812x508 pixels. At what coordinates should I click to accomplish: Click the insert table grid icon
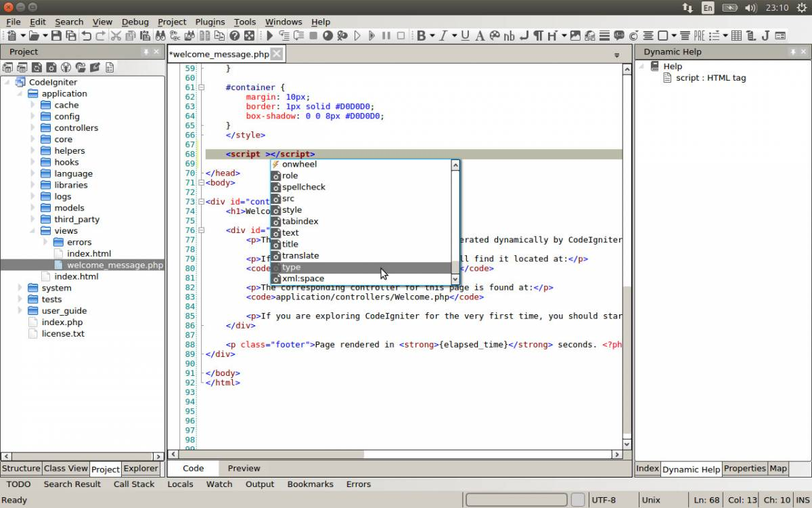point(736,35)
